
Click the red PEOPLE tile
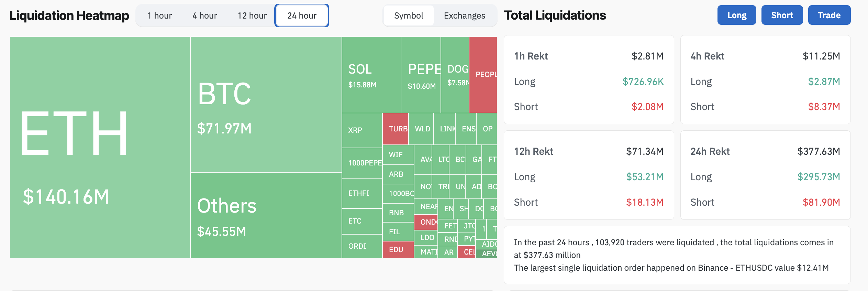coord(483,75)
